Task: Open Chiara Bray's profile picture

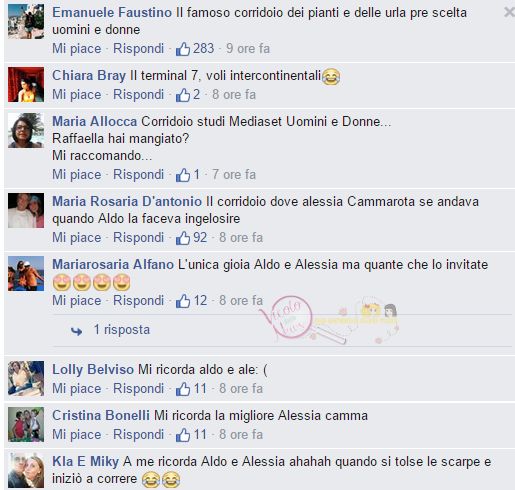Action: [26, 84]
